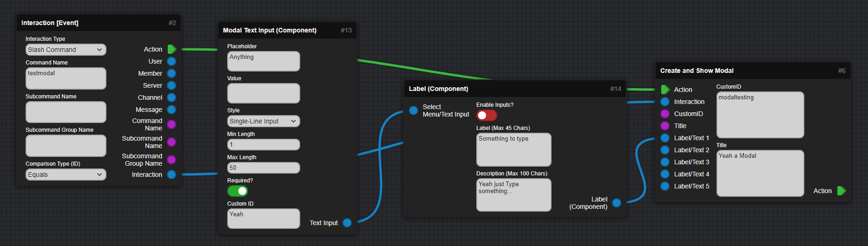
Task: Click the blue User output port
Action: (x=171, y=61)
